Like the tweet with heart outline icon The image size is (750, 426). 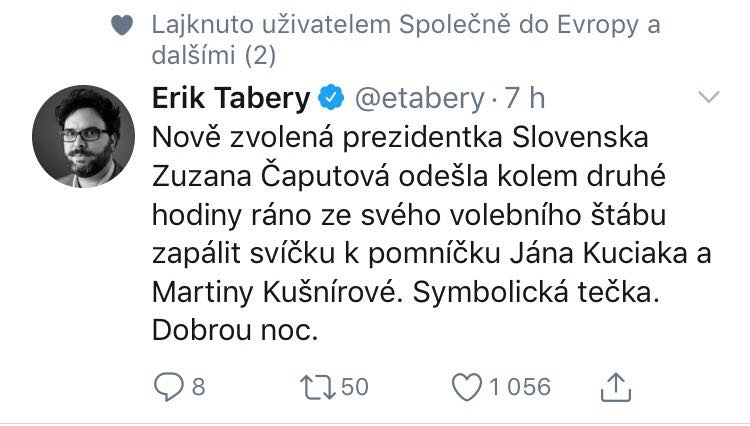(467, 387)
